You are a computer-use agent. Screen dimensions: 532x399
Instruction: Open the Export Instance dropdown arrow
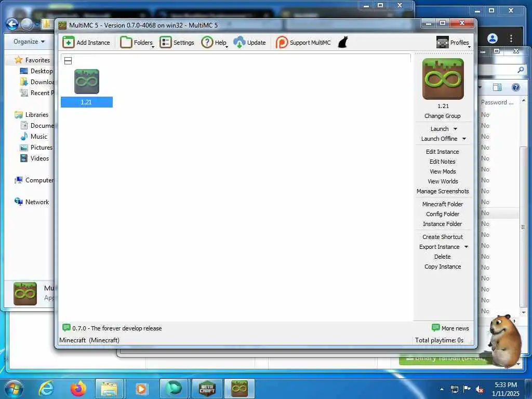[x=466, y=247]
